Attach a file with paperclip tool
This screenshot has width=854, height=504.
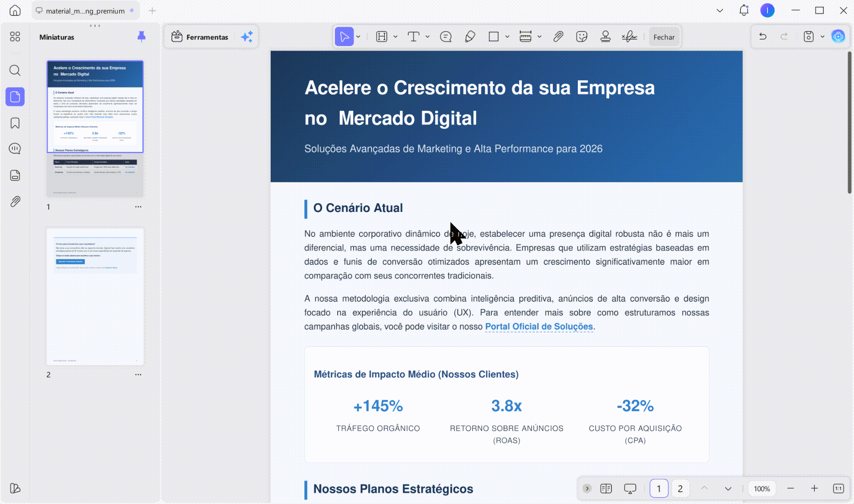point(558,36)
